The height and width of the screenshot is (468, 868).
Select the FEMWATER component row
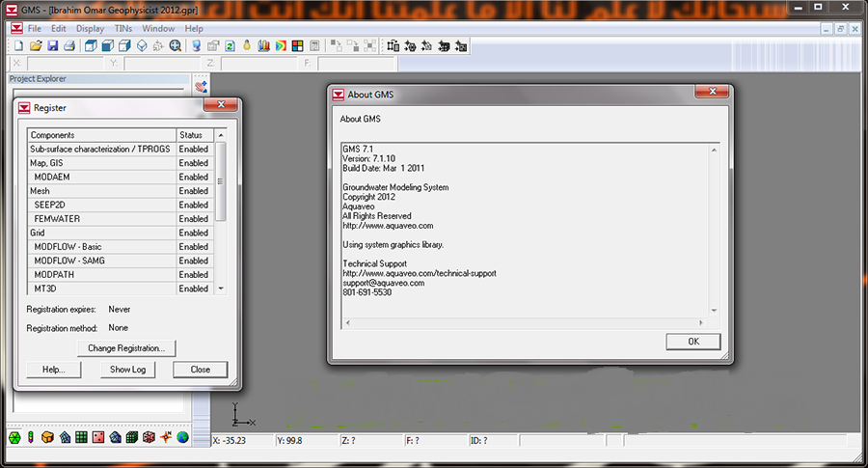(x=121, y=219)
